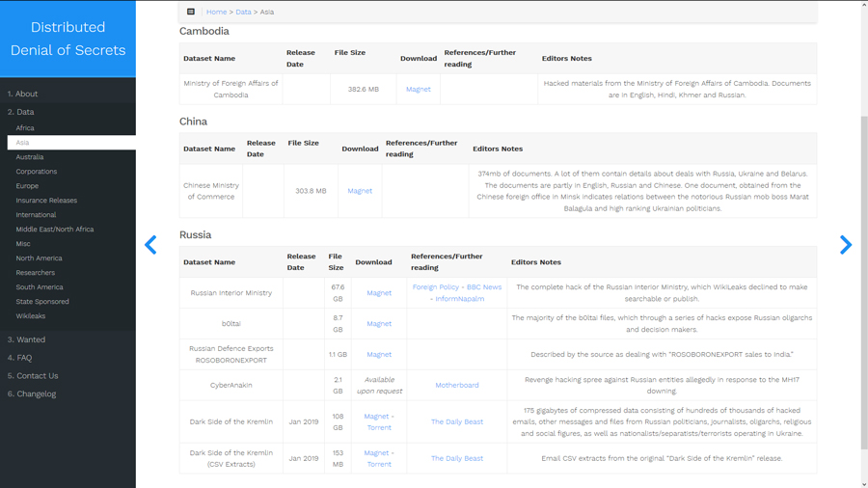Open Foreign Policy reference link

coord(436,286)
